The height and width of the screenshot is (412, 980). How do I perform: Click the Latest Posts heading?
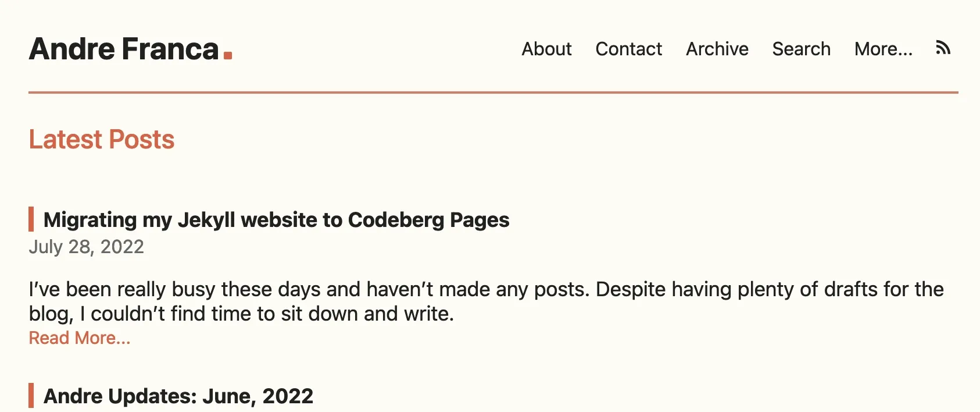point(102,140)
